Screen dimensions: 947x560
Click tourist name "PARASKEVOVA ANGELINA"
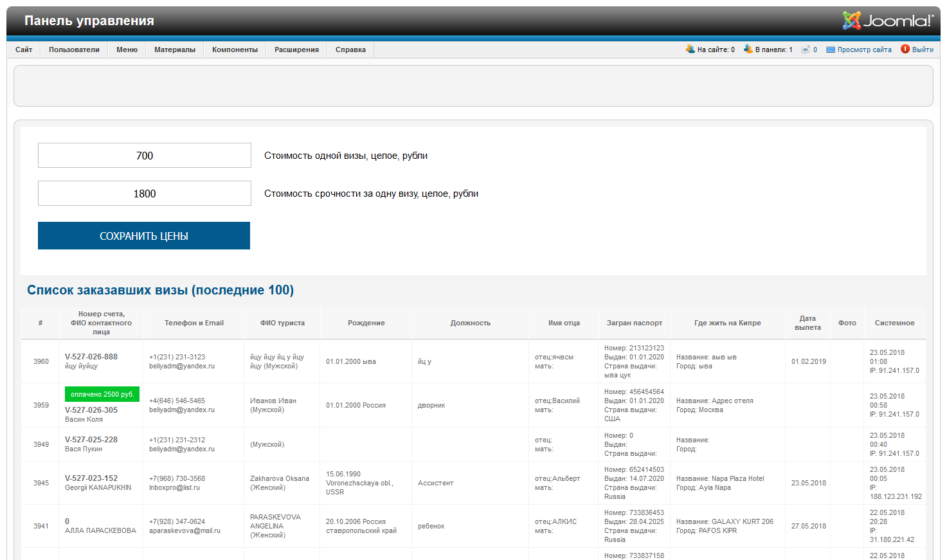(x=275, y=521)
